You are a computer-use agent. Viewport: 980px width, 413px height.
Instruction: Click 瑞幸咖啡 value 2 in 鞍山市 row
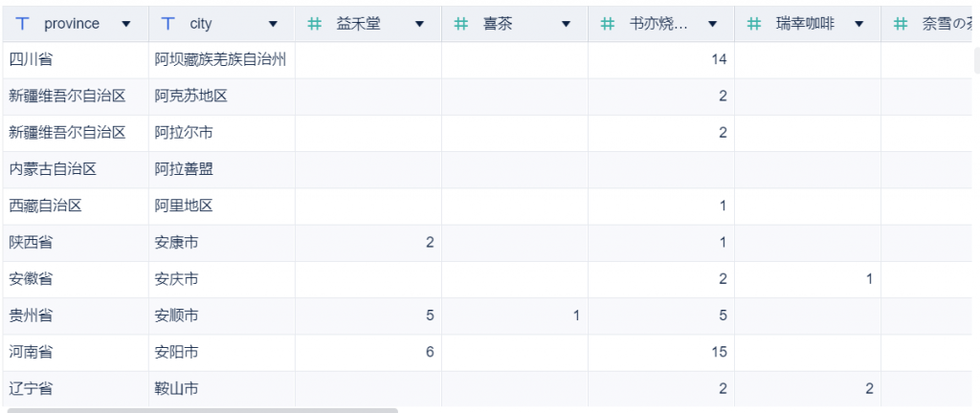pyautogui.click(x=869, y=389)
